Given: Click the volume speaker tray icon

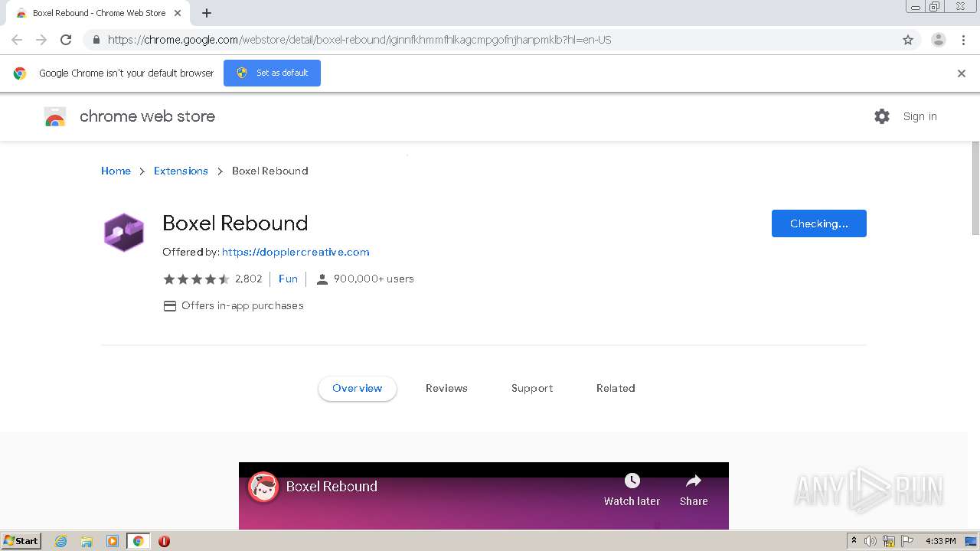Looking at the screenshot, I should [871, 541].
